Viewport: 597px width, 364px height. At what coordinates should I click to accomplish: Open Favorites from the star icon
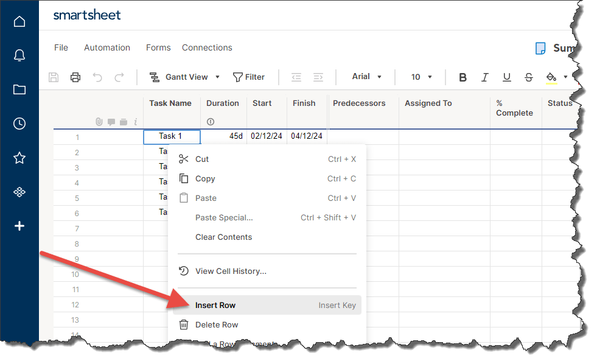tap(19, 158)
